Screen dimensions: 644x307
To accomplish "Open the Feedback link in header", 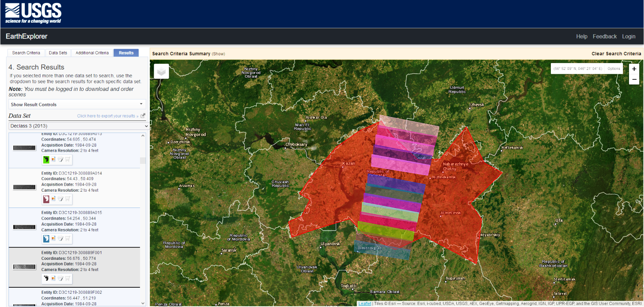I will tap(605, 36).
